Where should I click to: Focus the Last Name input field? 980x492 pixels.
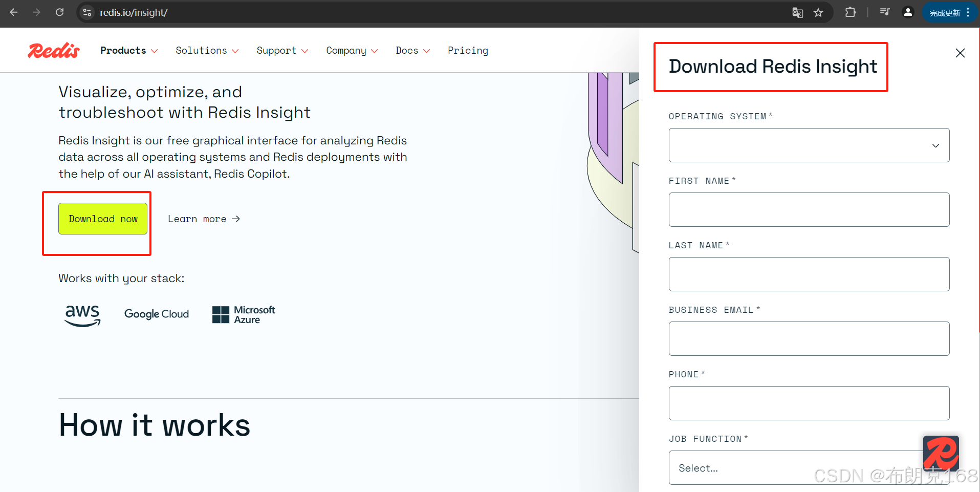click(x=809, y=274)
